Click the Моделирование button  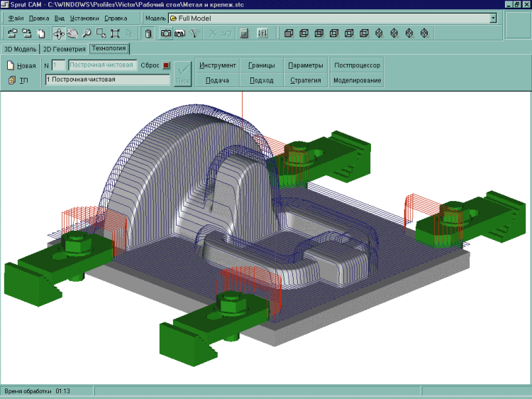(x=356, y=80)
